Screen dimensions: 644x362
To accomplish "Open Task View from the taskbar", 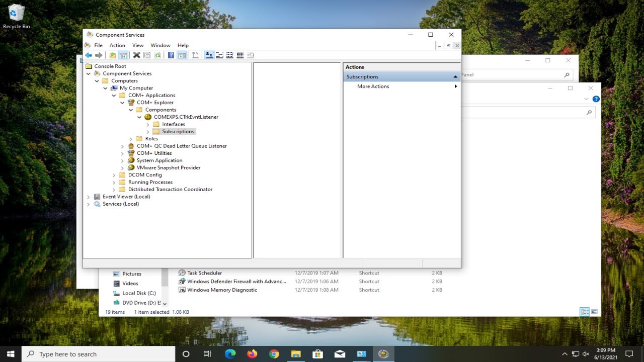I will [x=207, y=354].
